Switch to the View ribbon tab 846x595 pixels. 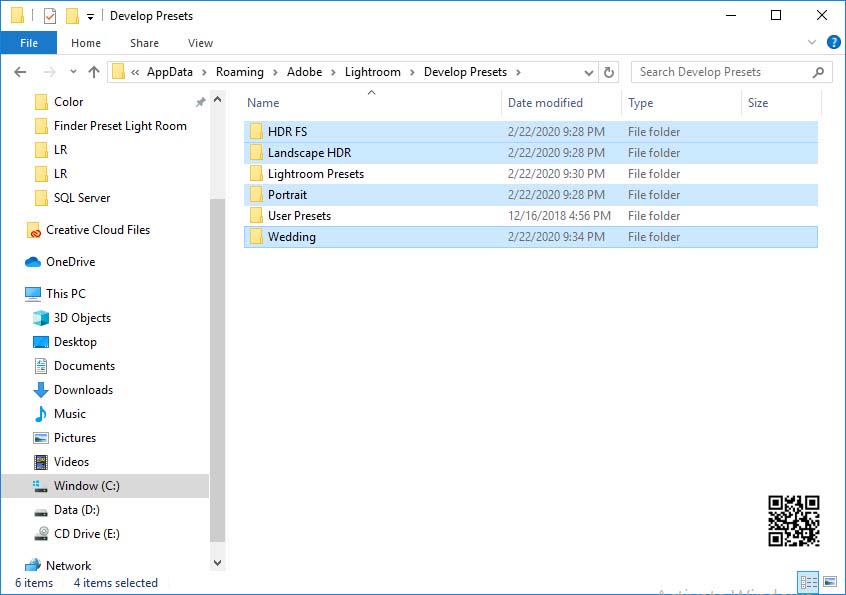pyautogui.click(x=200, y=43)
